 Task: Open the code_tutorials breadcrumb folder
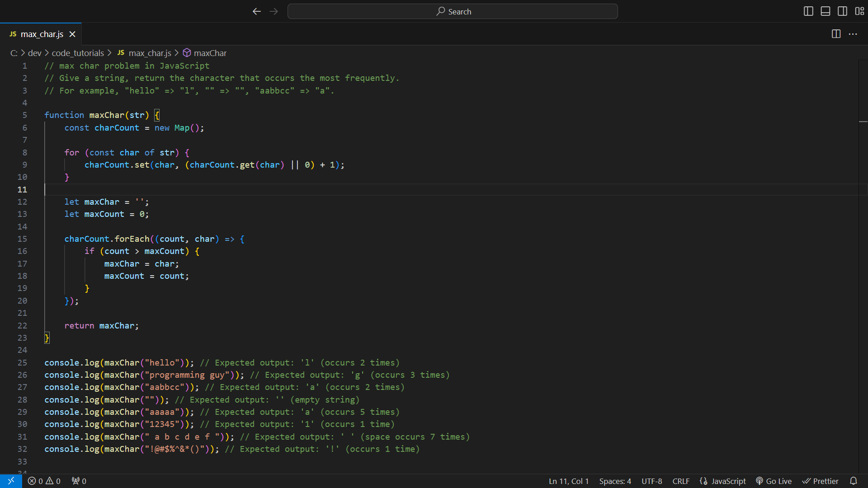click(x=78, y=53)
